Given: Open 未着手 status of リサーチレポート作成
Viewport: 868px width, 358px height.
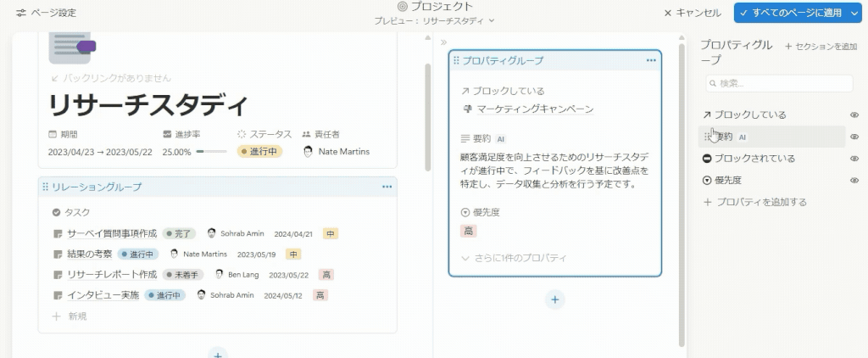Looking at the screenshot, I should coord(183,274).
